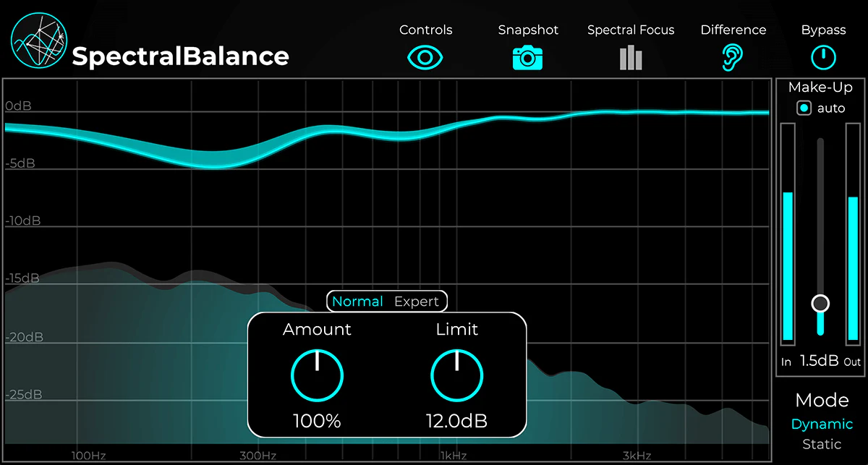Click the Amount knob

pyautogui.click(x=317, y=376)
